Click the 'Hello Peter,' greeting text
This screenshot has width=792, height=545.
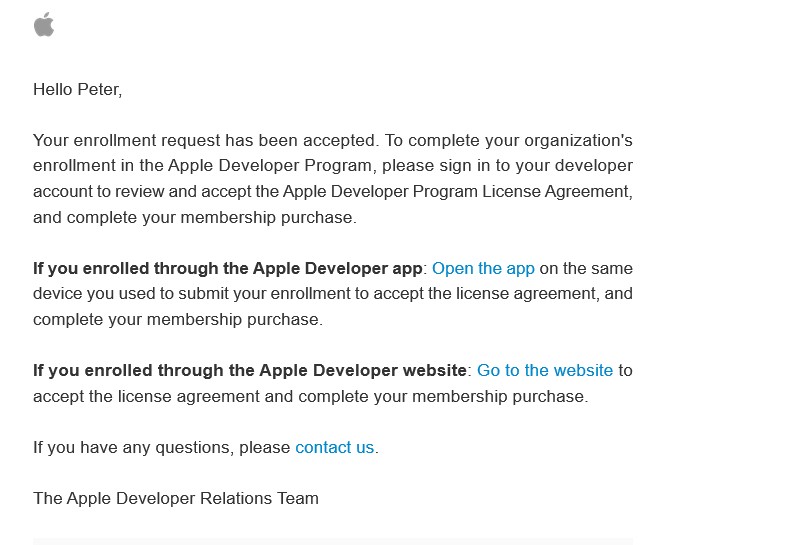(78, 89)
